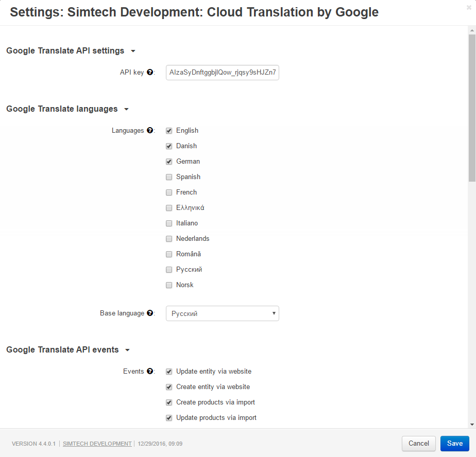Collapse Google Translate API settings section

(71, 50)
